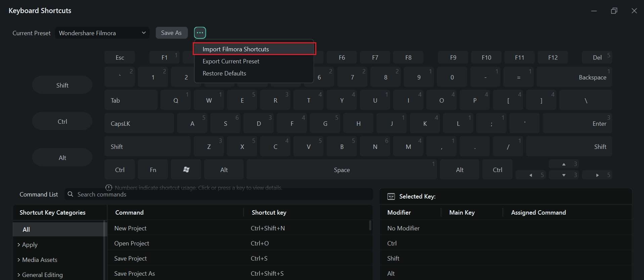Screen dimensions: 644x280
Task: Click the Command column header
Action: tap(129, 212)
